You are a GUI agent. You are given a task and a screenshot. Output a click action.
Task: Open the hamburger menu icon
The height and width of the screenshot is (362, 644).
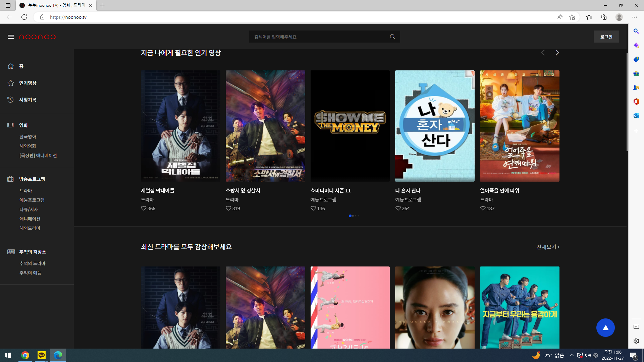(x=11, y=37)
